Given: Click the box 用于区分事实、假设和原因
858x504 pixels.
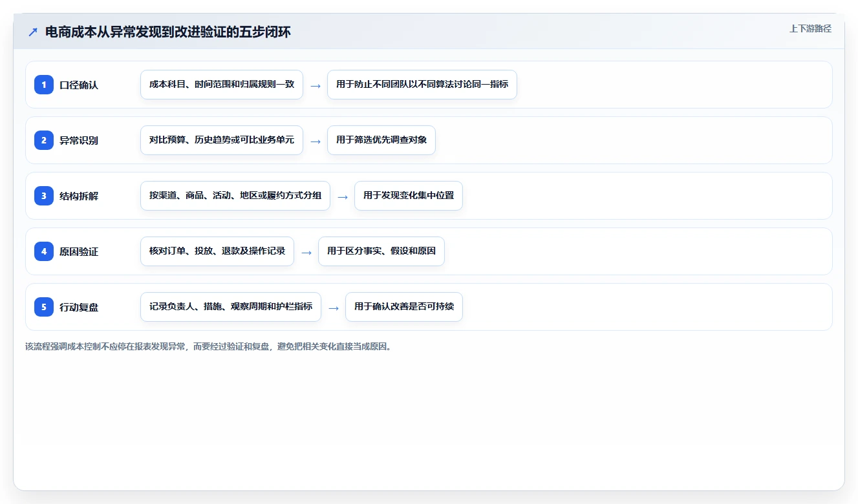Looking at the screenshot, I should click(381, 251).
